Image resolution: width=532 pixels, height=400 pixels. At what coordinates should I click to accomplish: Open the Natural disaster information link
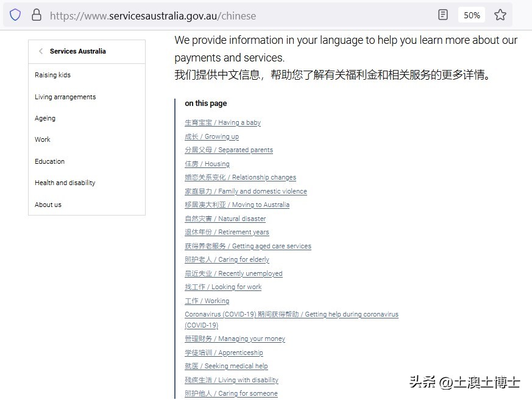coord(224,219)
